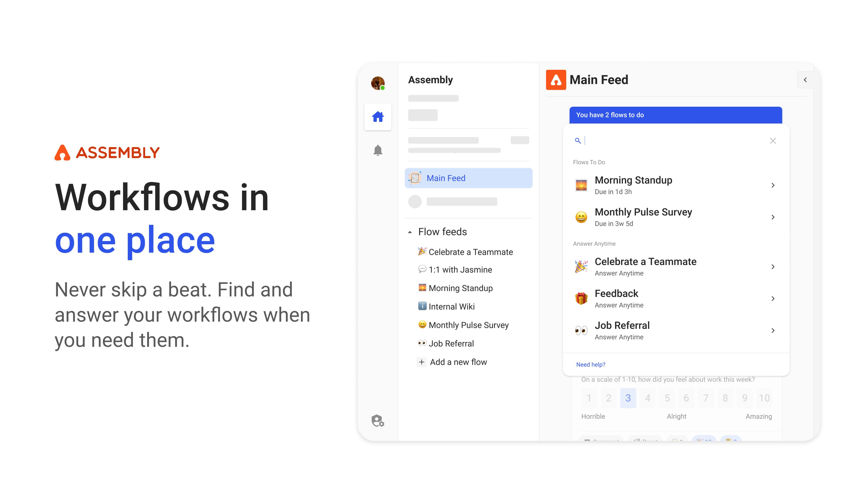Click the Need help? link
The width and height of the screenshot is (843, 504).
pos(591,365)
